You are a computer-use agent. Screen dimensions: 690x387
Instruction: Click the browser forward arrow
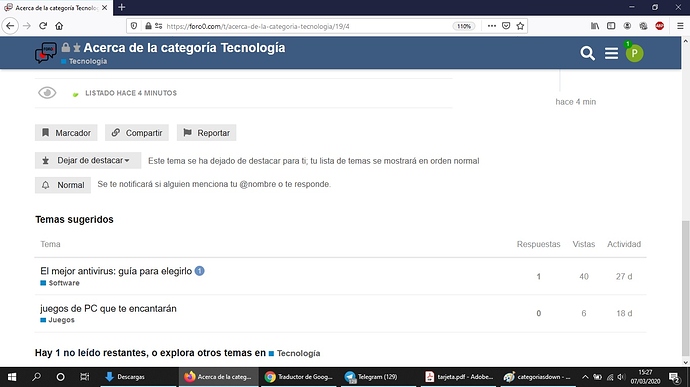(x=27, y=26)
